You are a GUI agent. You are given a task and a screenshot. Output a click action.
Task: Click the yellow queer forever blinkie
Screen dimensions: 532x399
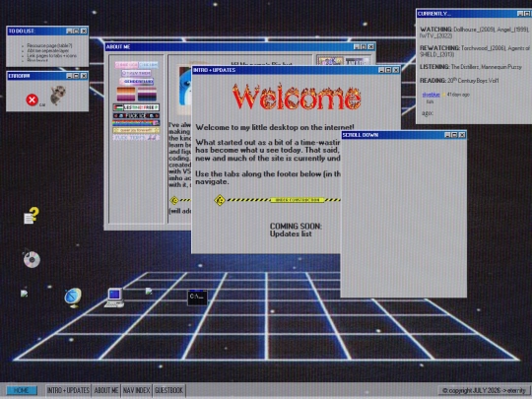click(x=136, y=130)
